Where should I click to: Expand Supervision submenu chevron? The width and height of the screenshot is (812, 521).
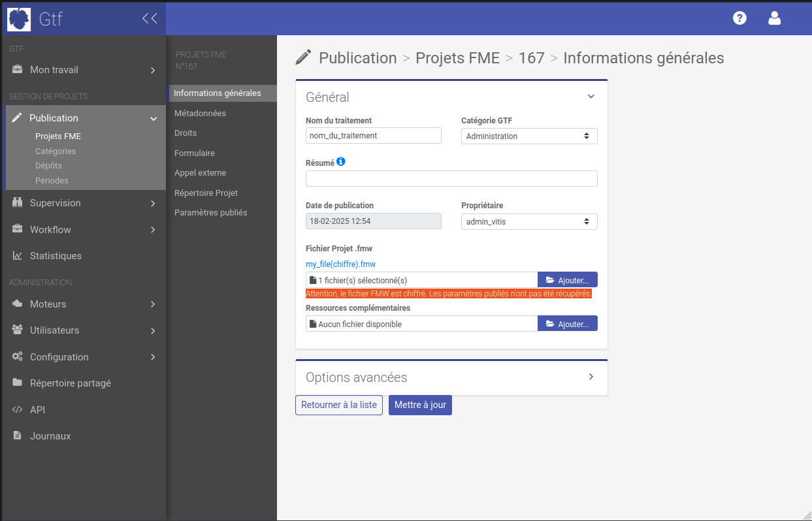pos(153,203)
